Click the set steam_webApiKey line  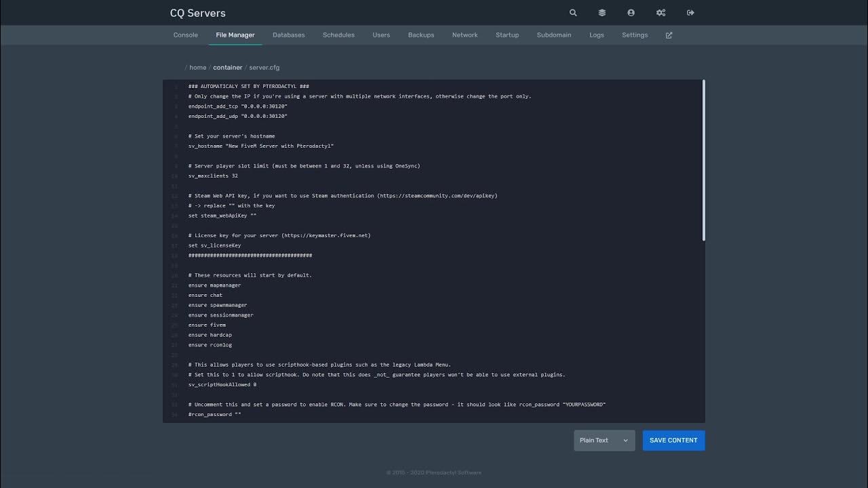tap(222, 216)
